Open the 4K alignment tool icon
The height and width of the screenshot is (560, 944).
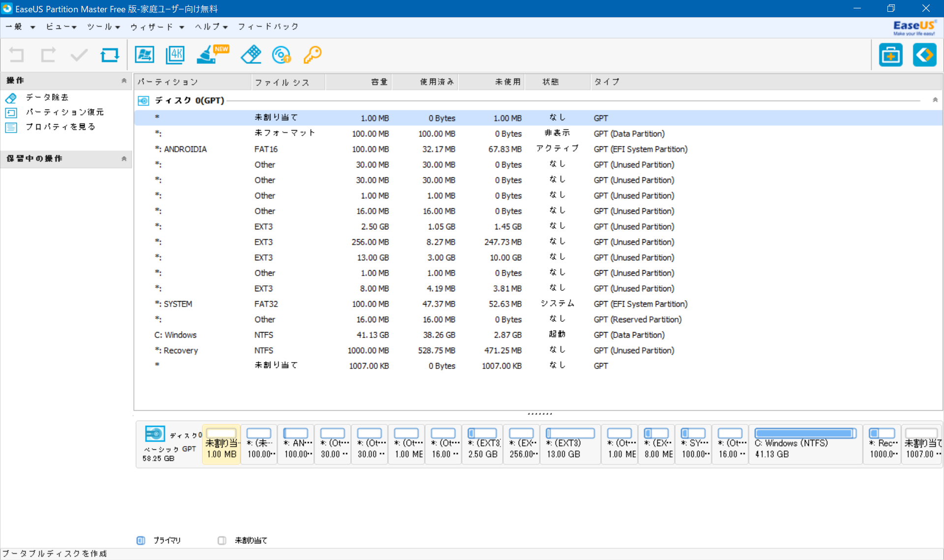coord(175,55)
